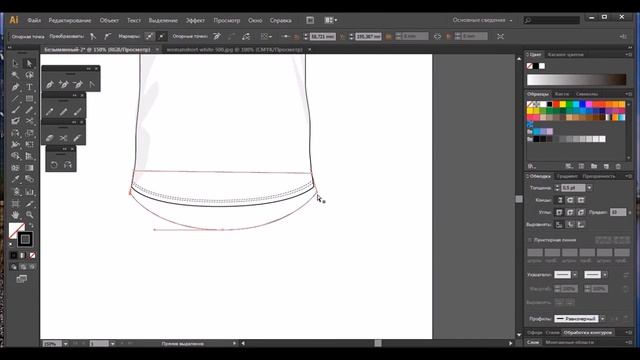Image resolution: width=640 pixels, height=360 pixels.
Task: Pick the red swatch in the swatches panel
Action: click(x=556, y=104)
